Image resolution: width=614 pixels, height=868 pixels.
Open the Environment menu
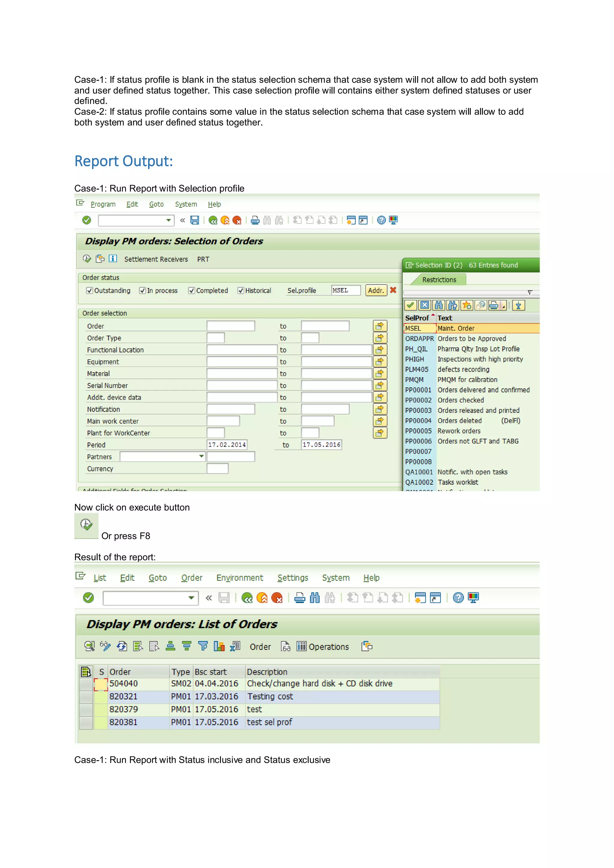tap(240, 578)
